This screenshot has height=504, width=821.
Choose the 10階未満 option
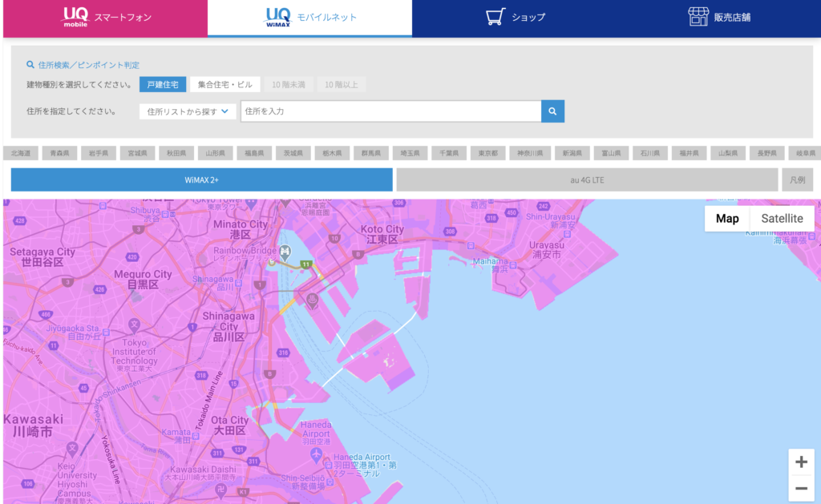click(289, 84)
